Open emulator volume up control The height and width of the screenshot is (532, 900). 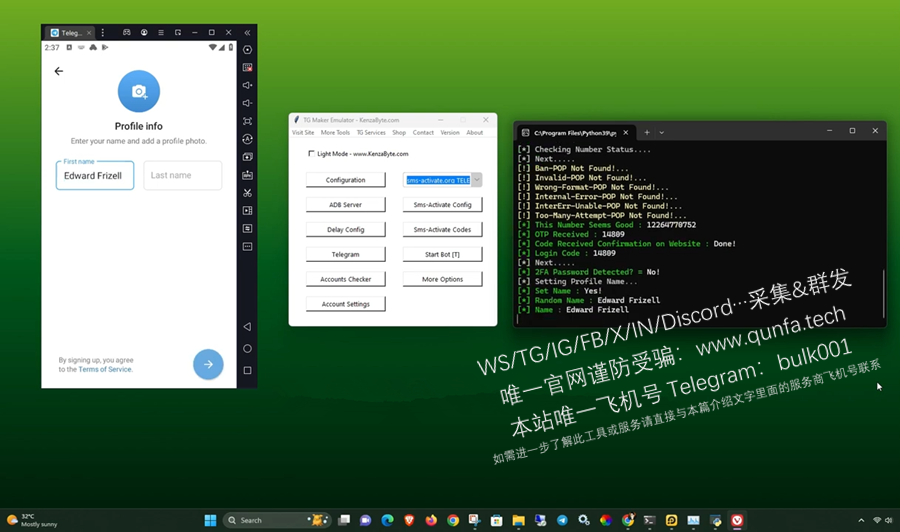click(x=247, y=85)
